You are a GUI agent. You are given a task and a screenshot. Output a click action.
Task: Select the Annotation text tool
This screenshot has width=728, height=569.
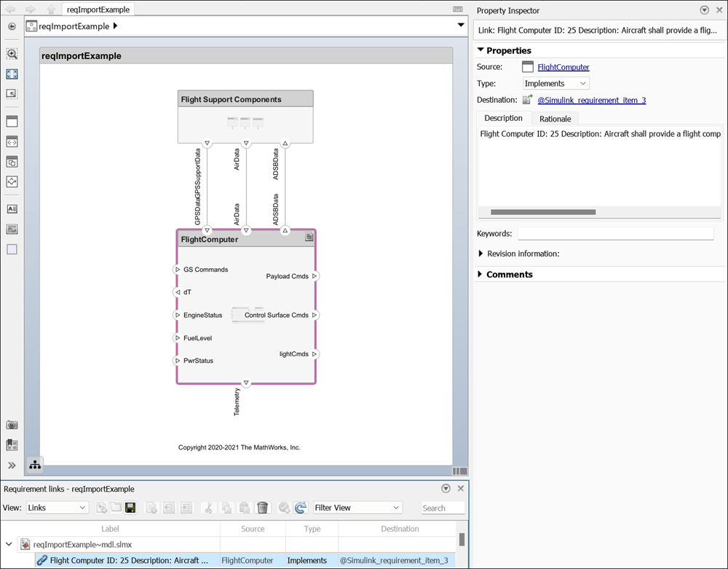12,208
